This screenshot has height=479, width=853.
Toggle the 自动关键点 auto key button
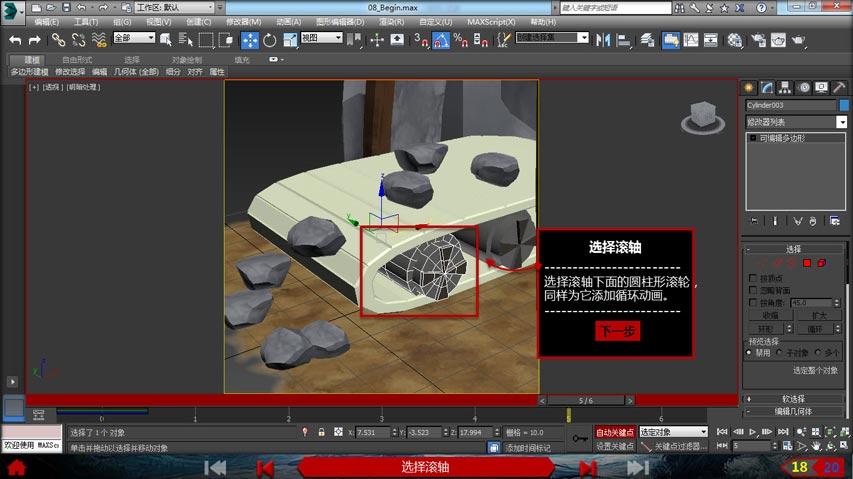[x=615, y=432]
